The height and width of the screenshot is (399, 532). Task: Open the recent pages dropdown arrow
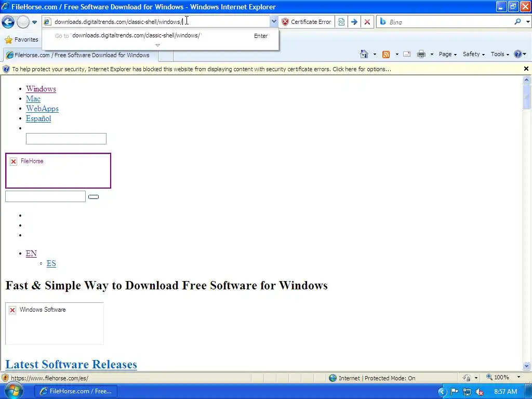point(34,22)
